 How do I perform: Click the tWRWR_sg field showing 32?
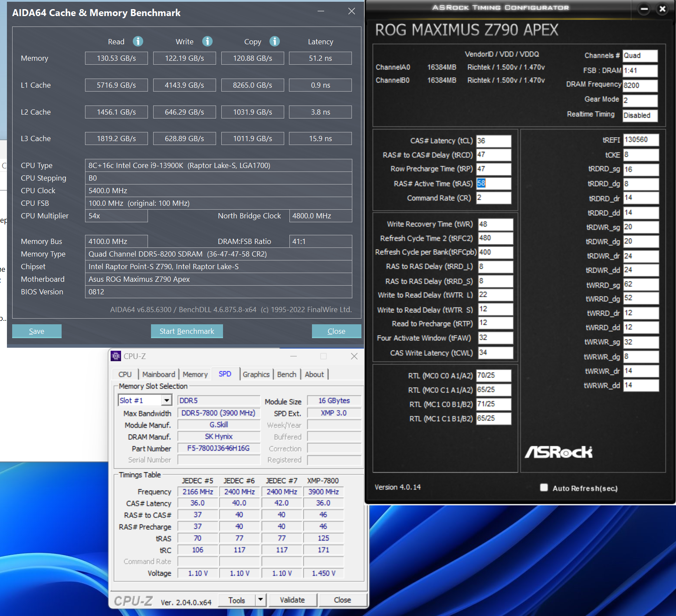tap(641, 342)
